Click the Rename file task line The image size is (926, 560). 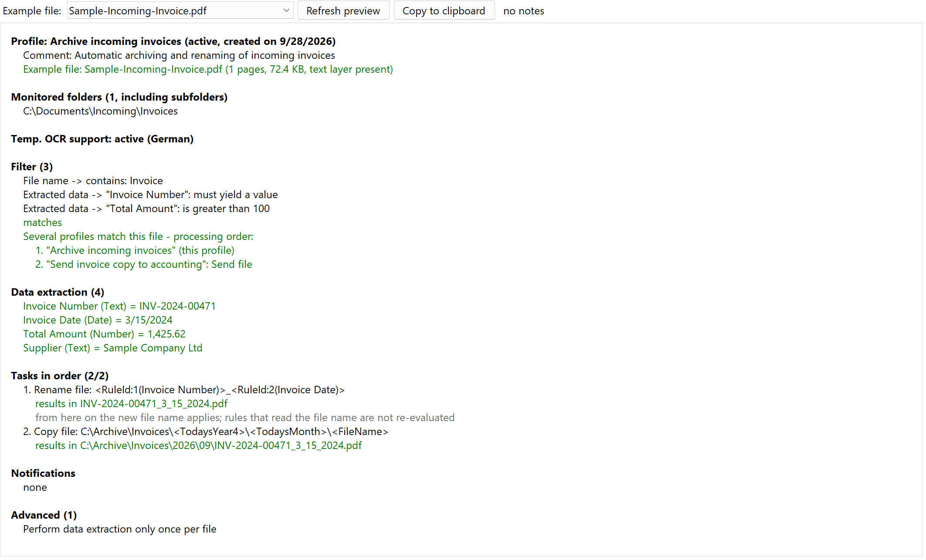[x=184, y=390]
